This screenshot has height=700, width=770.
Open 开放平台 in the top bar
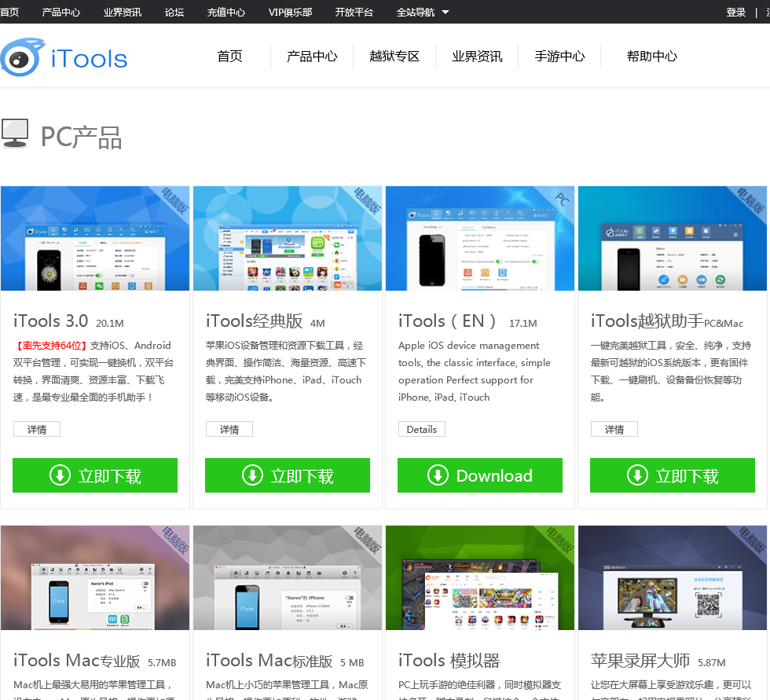(354, 13)
